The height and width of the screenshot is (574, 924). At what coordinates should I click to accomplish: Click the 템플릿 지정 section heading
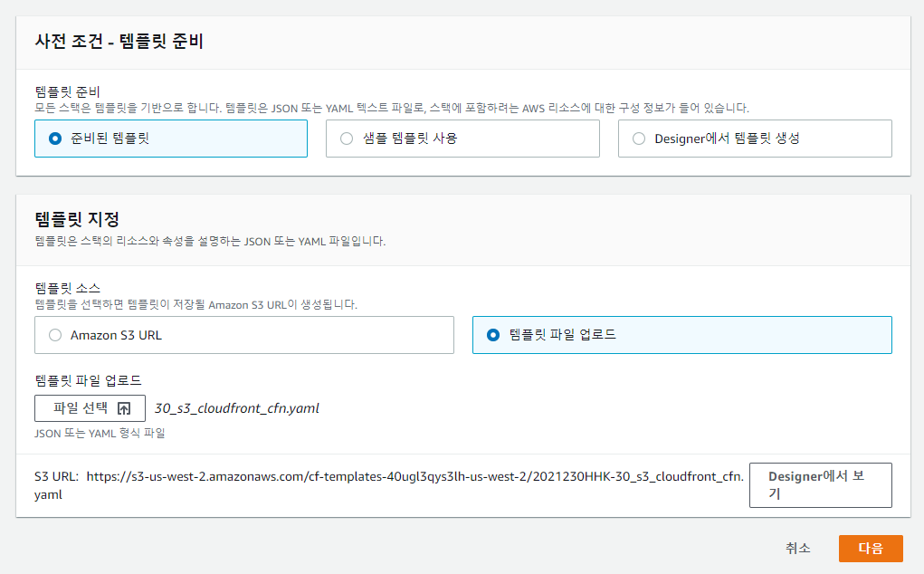[x=77, y=219]
